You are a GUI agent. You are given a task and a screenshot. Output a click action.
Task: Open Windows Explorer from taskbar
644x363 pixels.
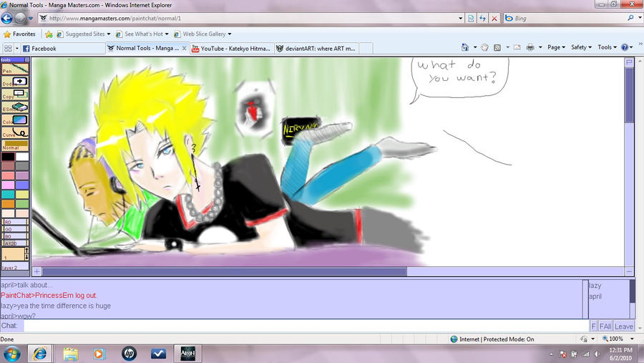(x=71, y=354)
